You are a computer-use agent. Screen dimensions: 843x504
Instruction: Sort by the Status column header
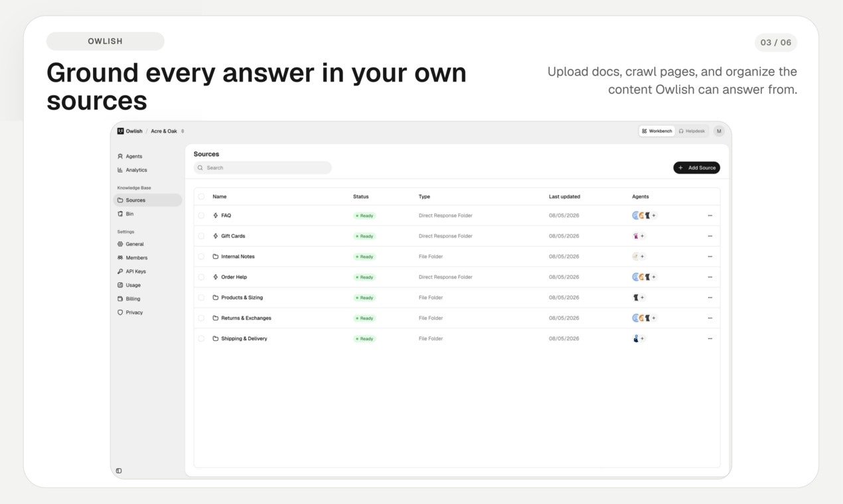(x=361, y=197)
